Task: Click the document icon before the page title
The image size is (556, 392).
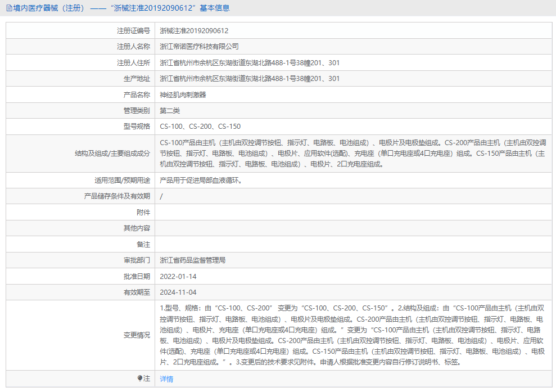Action: pos(7,8)
